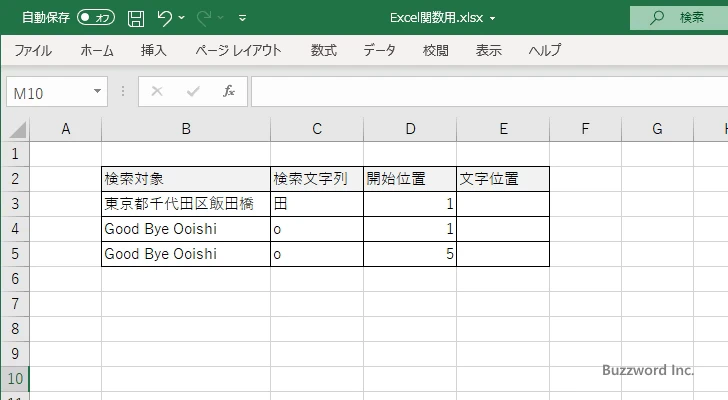Open Customize Quick Access Toolbar dropdown
The height and width of the screenshot is (400, 728).
pos(242,18)
